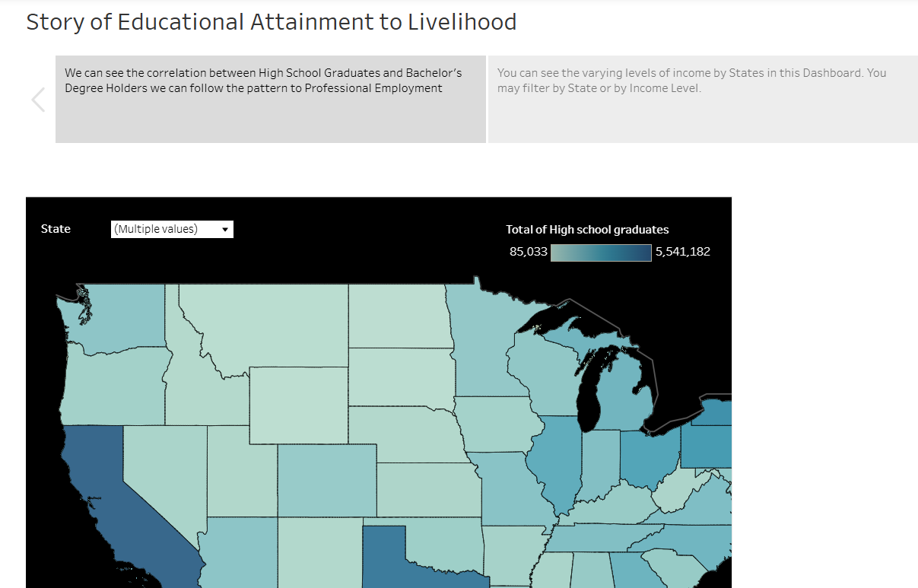Image resolution: width=918 pixels, height=588 pixels.
Task: Click Nevada on the map
Action: [x=164, y=472]
